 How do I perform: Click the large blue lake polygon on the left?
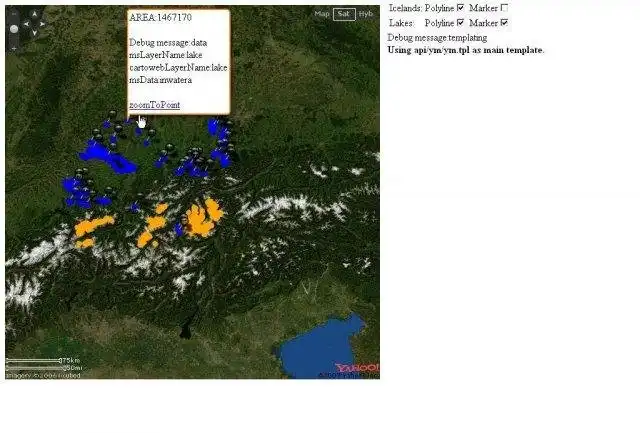107,158
